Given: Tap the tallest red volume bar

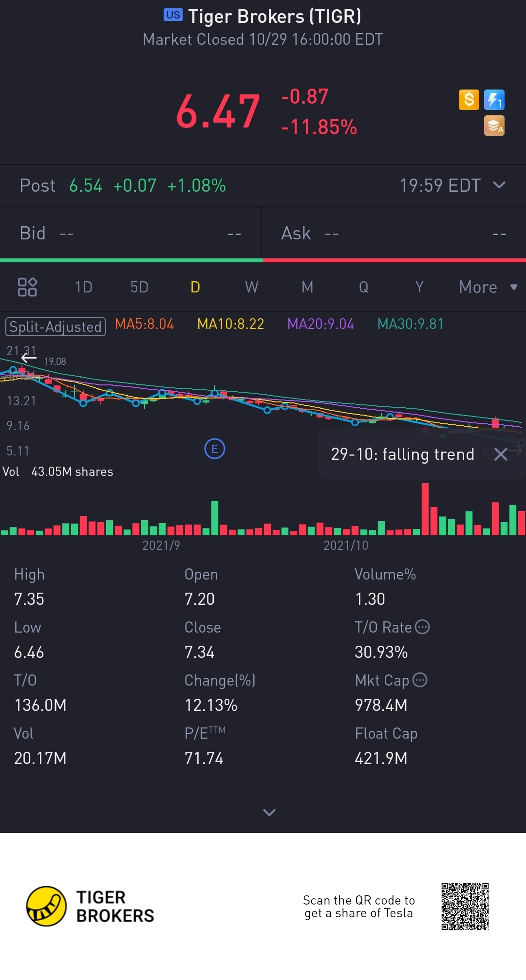Looking at the screenshot, I should coord(425,509).
